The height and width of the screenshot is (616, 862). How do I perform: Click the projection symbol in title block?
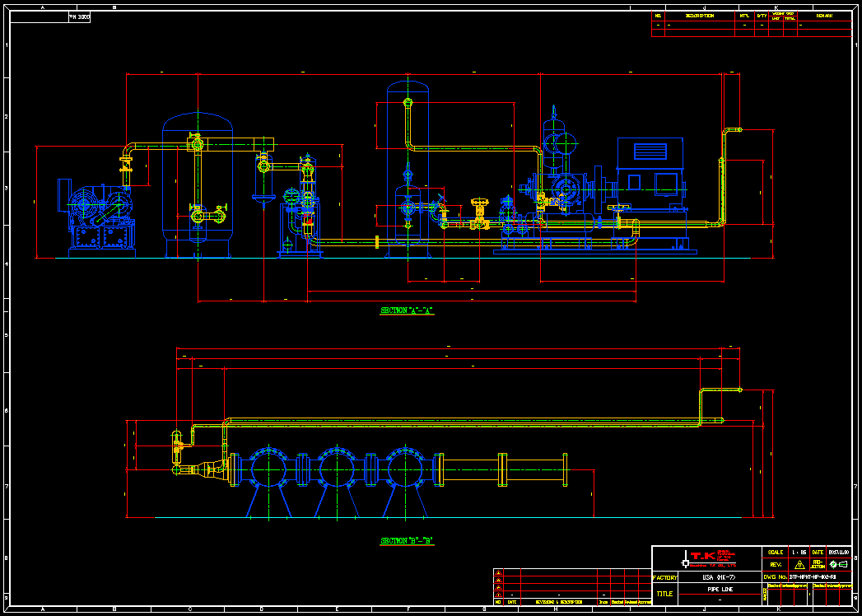(x=837, y=564)
